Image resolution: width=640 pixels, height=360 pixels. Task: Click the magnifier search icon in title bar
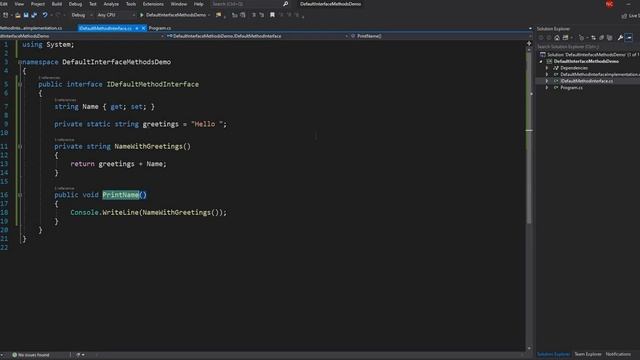point(285,4)
